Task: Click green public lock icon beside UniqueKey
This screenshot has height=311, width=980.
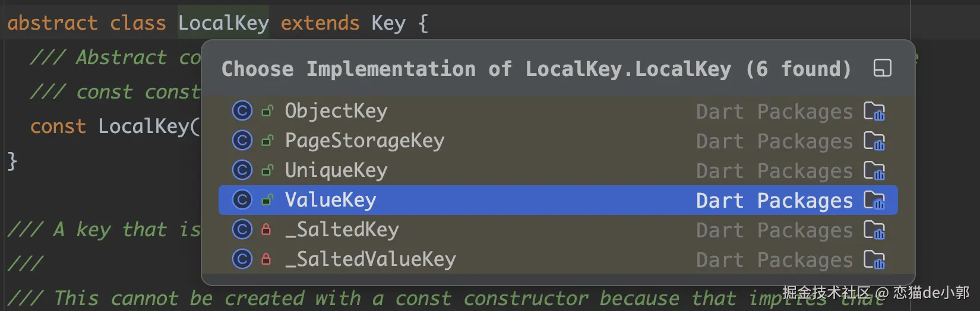Action: click(267, 170)
